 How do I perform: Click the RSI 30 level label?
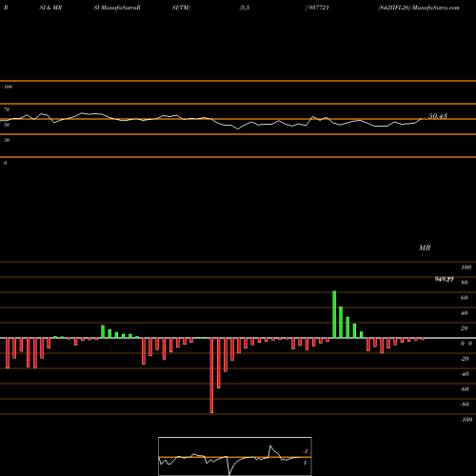pos(7,140)
